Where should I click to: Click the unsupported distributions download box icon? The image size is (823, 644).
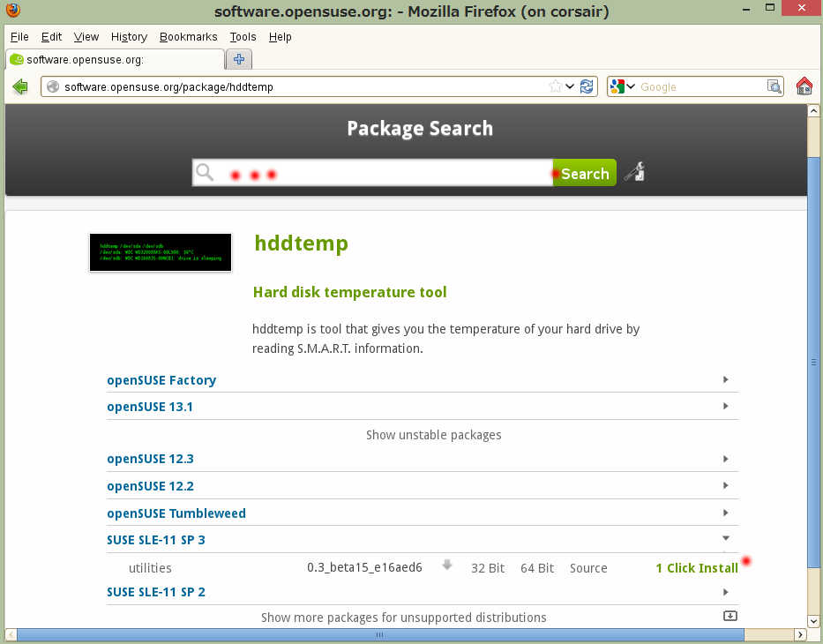pos(730,616)
